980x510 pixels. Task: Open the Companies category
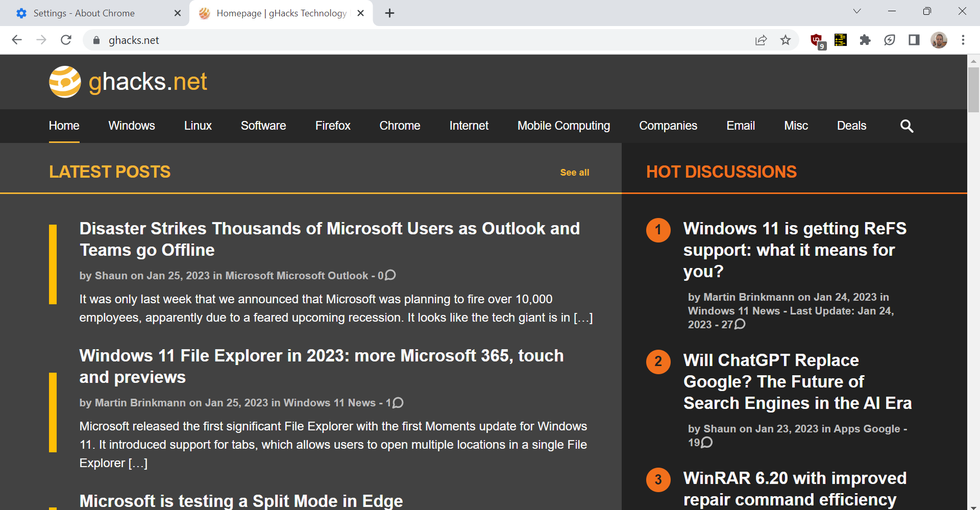point(668,126)
